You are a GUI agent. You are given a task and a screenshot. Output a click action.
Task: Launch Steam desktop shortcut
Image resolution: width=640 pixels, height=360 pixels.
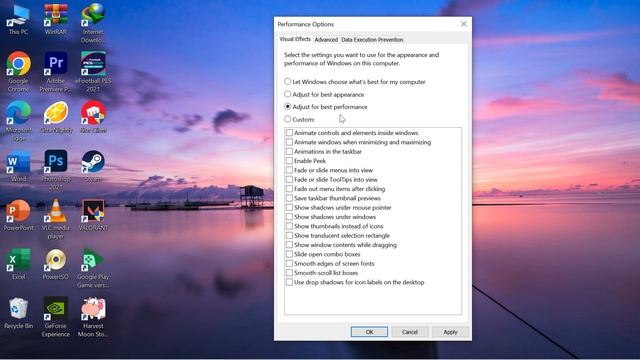pyautogui.click(x=93, y=167)
